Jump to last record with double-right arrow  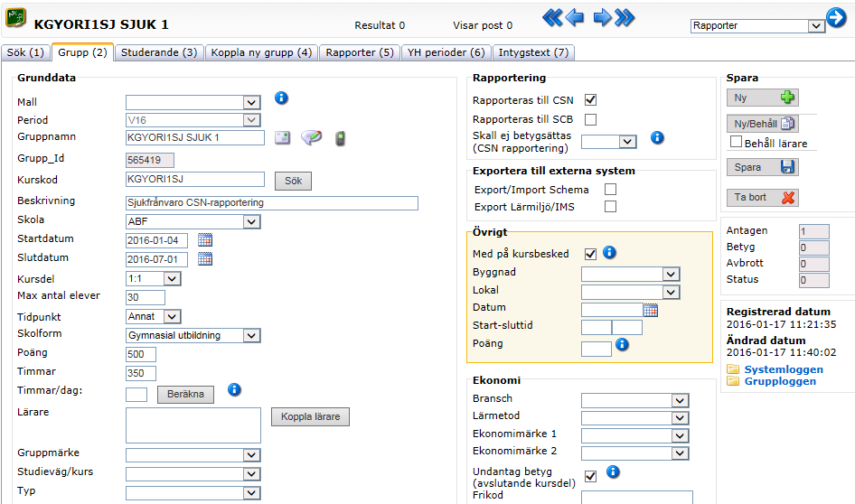tap(625, 18)
